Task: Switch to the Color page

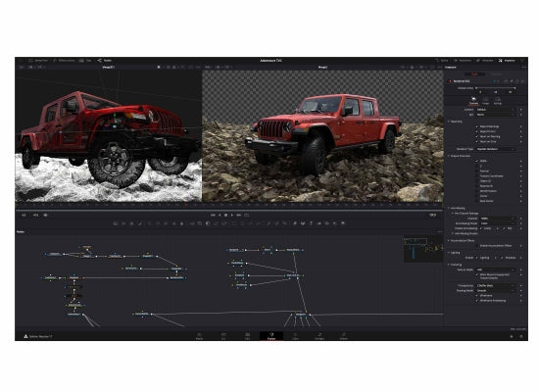Action: click(x=295, y=336)
